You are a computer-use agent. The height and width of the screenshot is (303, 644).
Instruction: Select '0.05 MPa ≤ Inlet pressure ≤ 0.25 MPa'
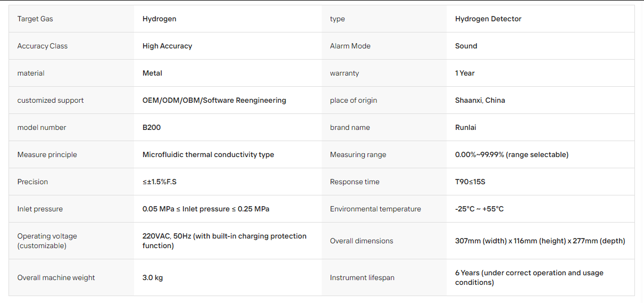(206, 209)
